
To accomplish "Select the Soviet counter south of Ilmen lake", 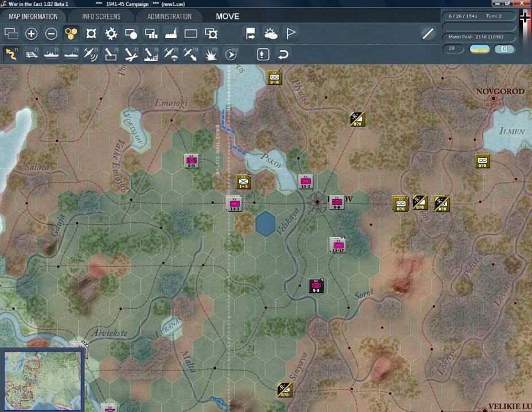I will click(x=482, y=161).
